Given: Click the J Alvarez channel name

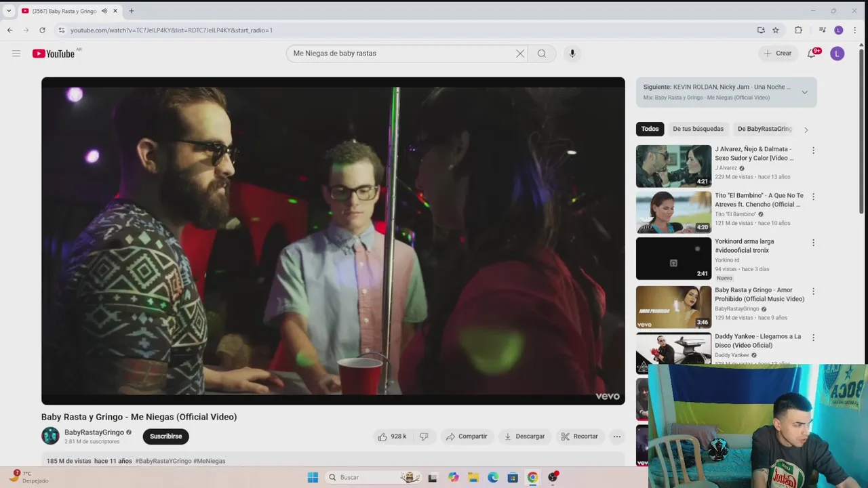Looking at the screenshot, I should 726,168.
